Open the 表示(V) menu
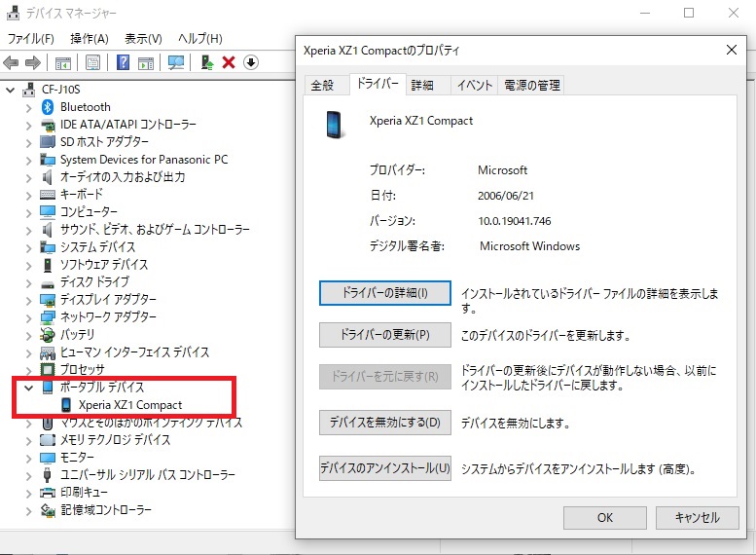Screen dimensions: 756x555 [143, 39]
